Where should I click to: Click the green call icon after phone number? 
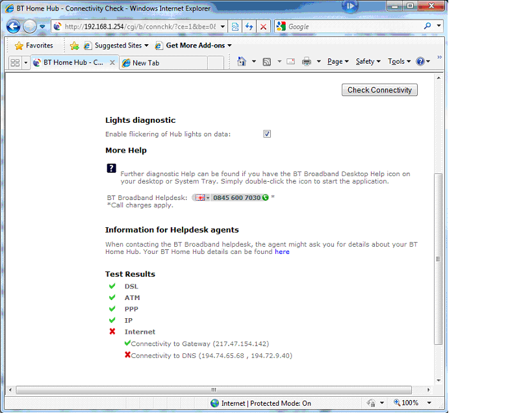265,197
